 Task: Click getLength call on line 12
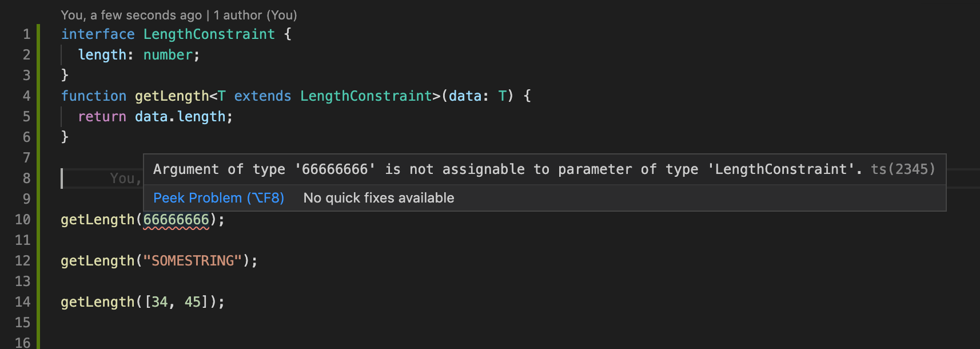97,260
